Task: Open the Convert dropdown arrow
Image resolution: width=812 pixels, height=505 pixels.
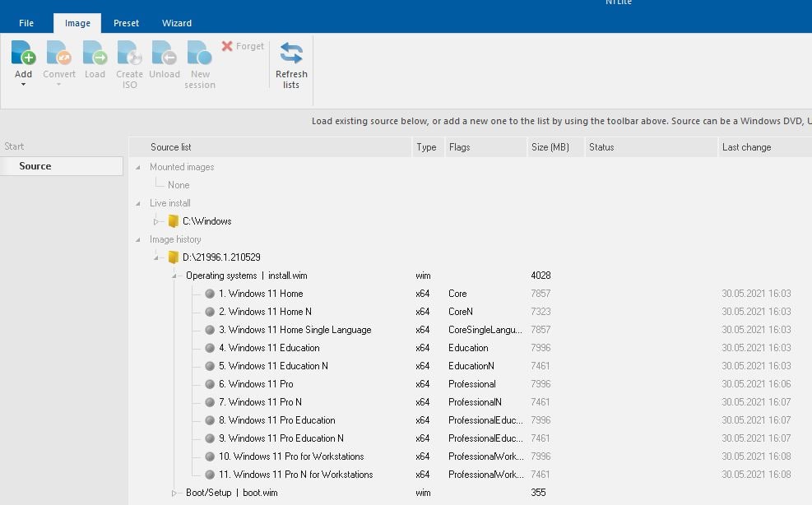Action: [59, 84]
